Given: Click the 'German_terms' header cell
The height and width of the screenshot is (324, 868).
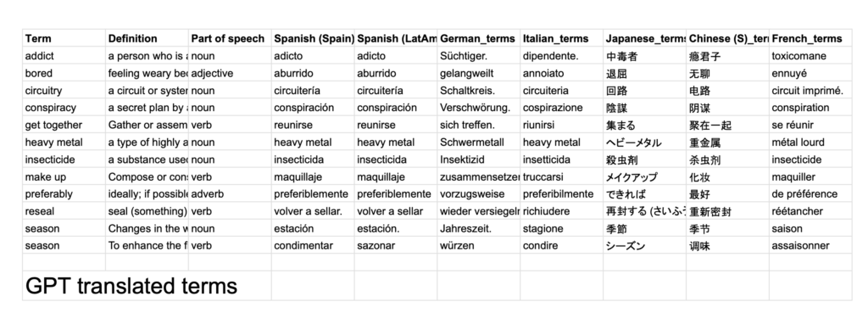Looking at the screenshot, I should tap(479, 38).
